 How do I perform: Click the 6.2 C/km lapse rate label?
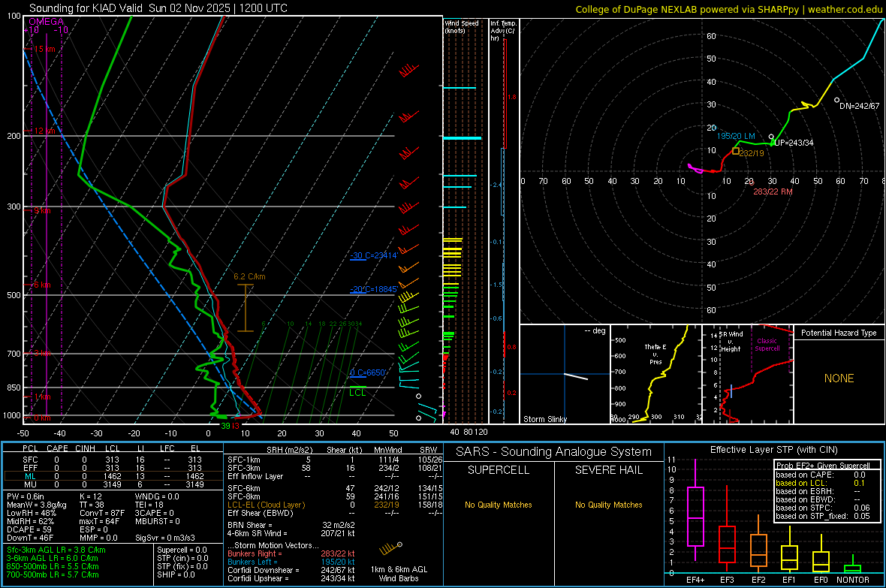249,276
